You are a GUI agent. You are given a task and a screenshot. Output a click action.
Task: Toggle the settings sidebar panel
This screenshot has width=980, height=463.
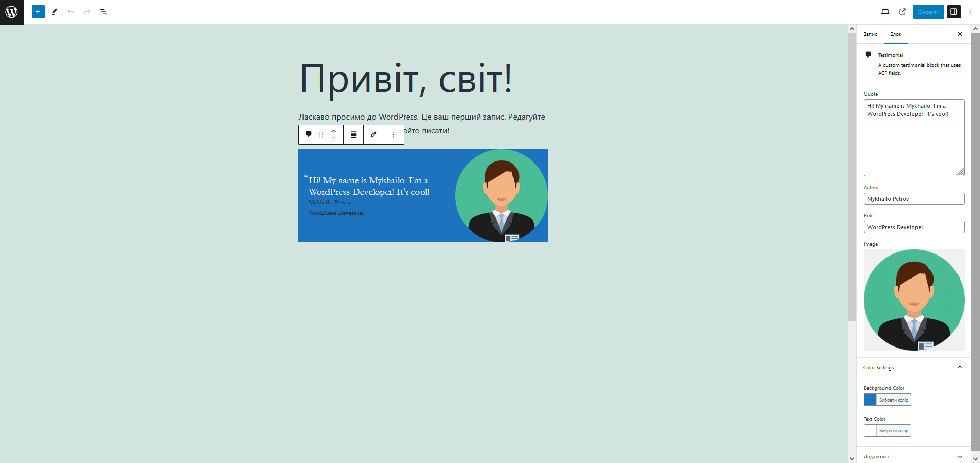click(954, 12)
